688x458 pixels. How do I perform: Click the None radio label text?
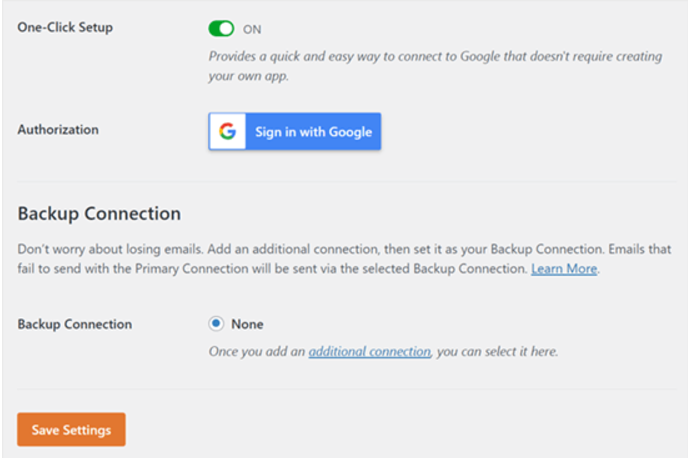247,324
